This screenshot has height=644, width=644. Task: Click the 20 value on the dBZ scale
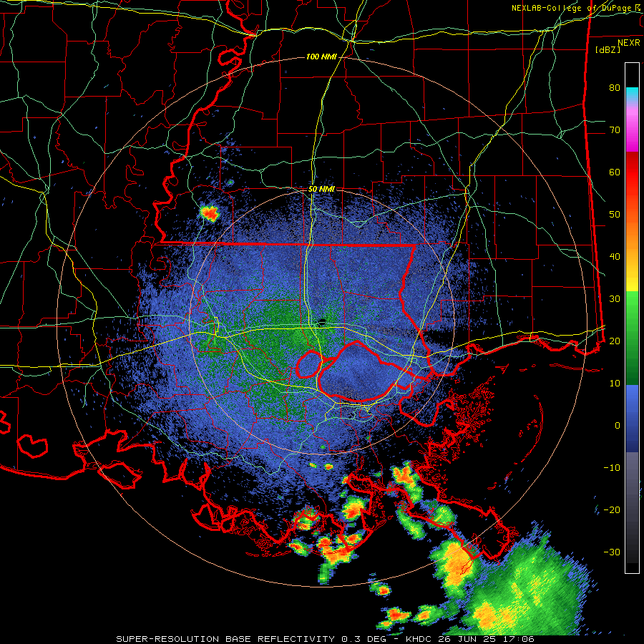point(615,341)
